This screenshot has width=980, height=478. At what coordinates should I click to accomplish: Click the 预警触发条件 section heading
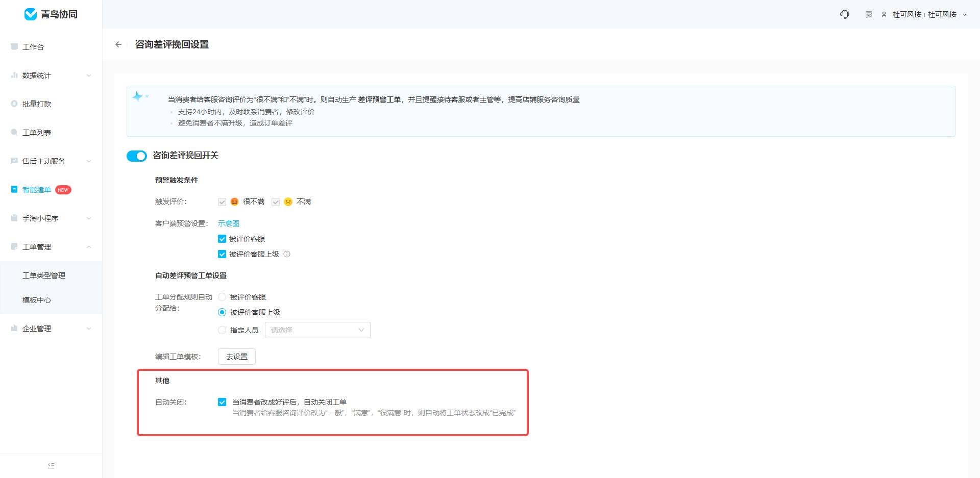pos(177,180)
